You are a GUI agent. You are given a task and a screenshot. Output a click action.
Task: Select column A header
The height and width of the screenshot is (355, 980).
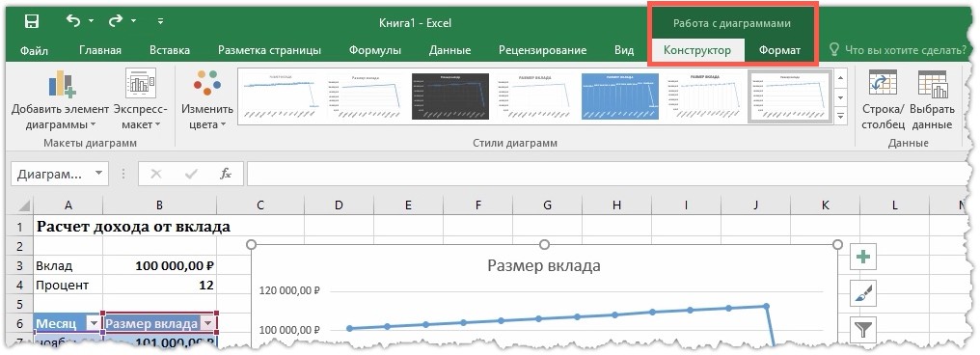68,205
